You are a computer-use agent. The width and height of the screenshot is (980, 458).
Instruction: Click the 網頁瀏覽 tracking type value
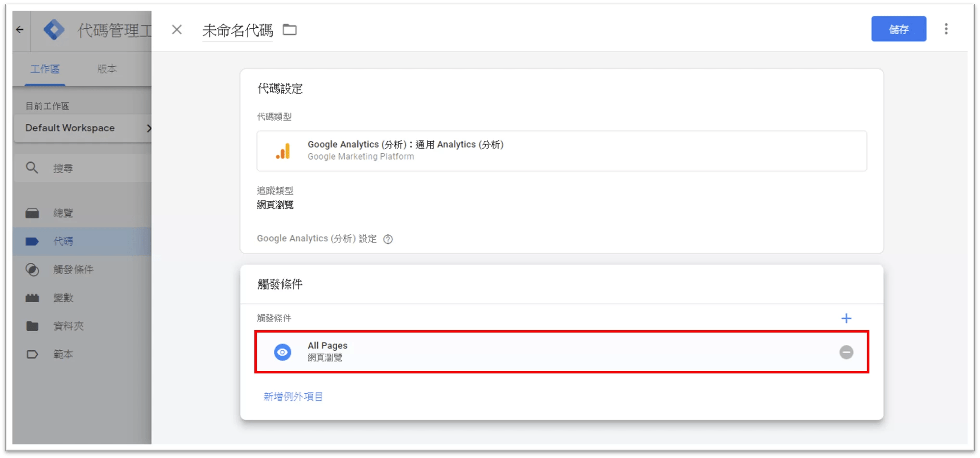[275, 205]
